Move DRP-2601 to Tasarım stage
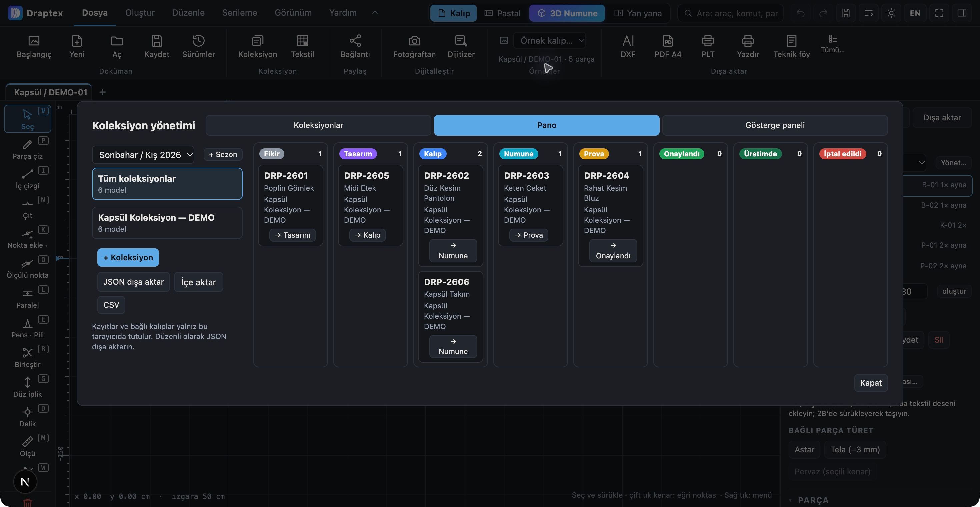The height and width of the screenshot is (507, 980). (292, 235)
